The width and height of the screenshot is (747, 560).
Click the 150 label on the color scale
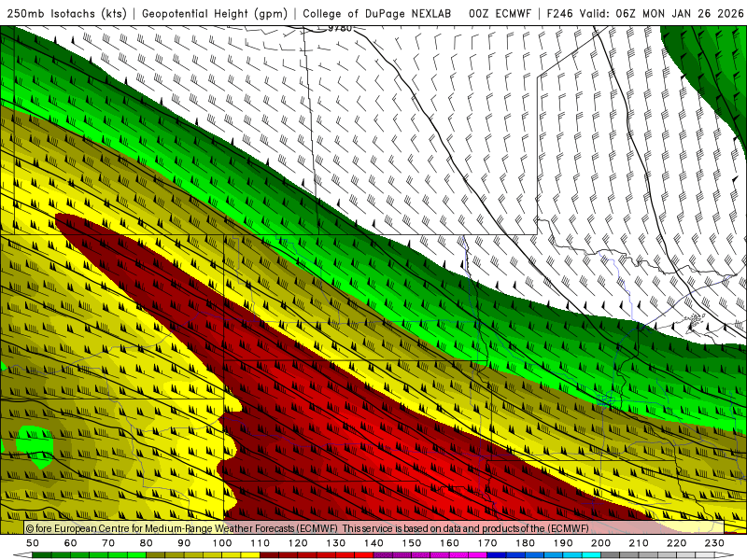click(x=412, y=543)
